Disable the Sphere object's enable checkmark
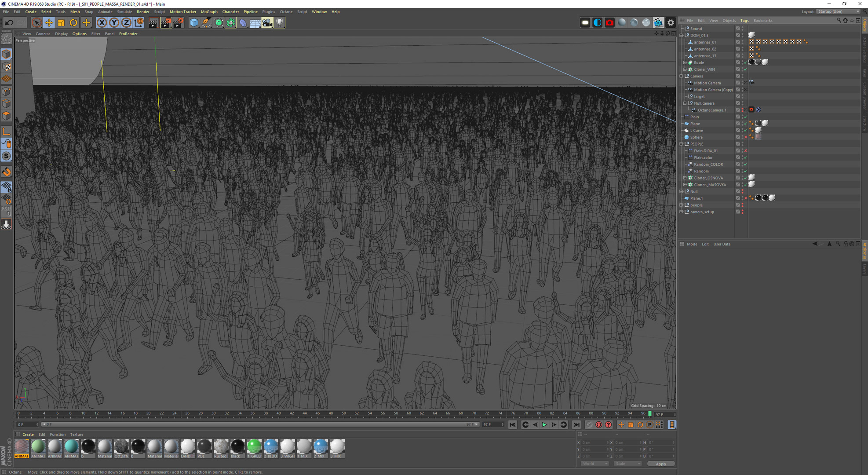The height and width of the screenshot is (475, 868). point(746,137)
